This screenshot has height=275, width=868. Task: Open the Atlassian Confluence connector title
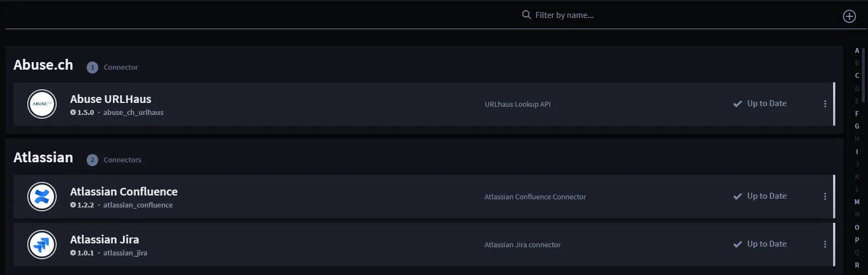[x=124, y=192]
